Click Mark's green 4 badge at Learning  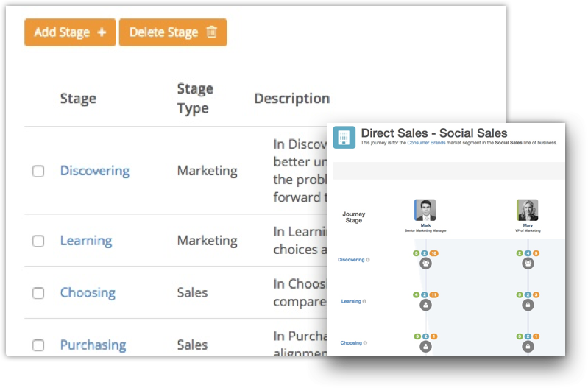(x=416, y=295)
